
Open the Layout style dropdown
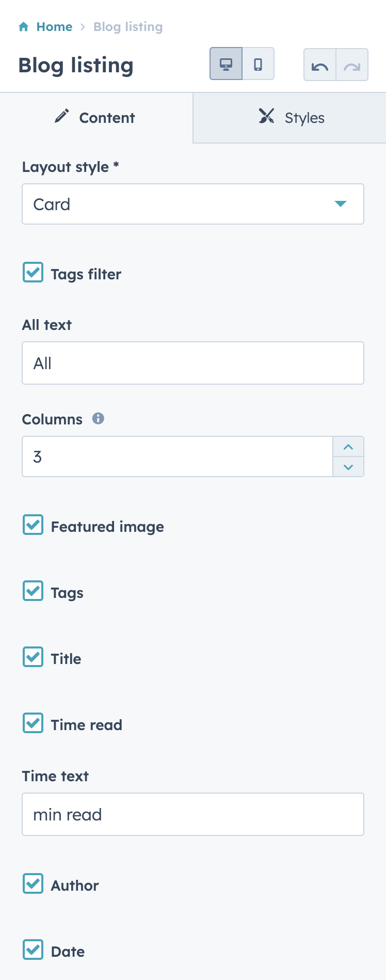[193, 203]
